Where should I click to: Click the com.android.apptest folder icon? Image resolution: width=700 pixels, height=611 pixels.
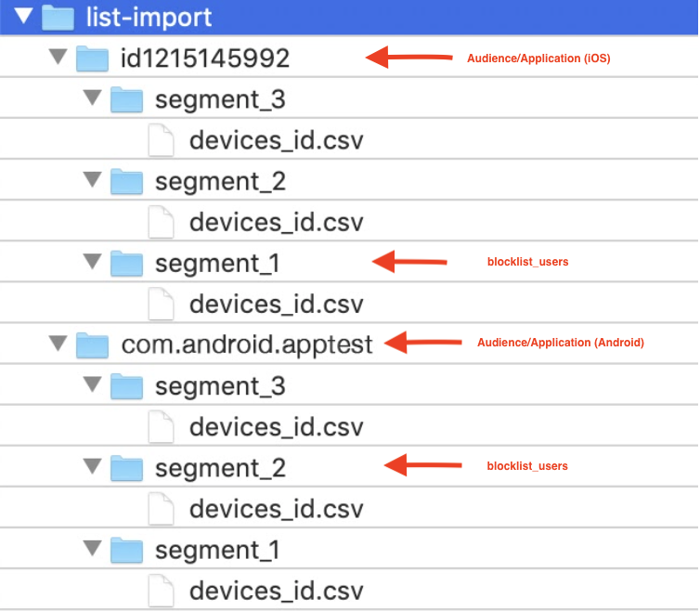[93, 345]
